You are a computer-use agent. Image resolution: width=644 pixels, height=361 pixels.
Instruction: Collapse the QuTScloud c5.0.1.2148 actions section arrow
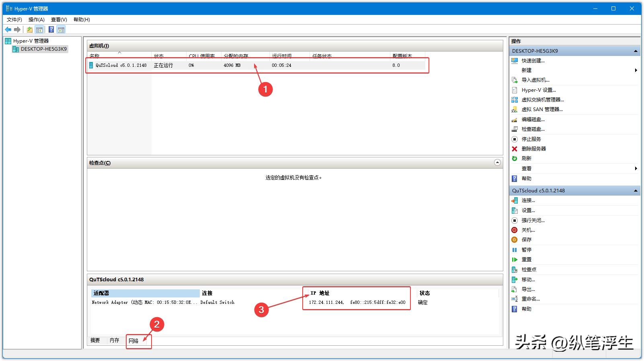tap(636, 191)
